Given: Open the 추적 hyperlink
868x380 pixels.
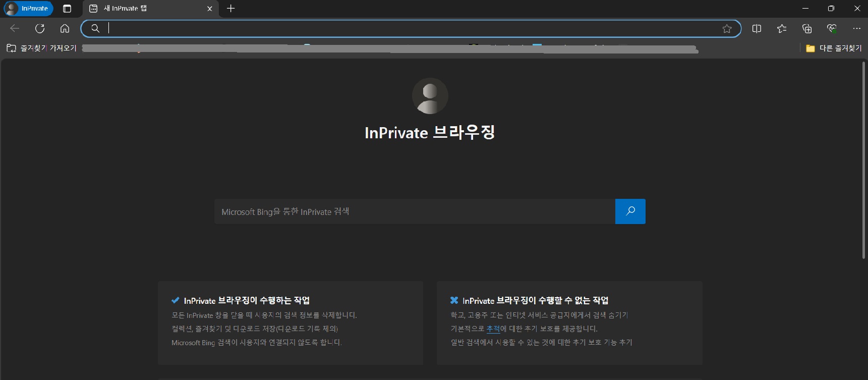Looking at the screenshot, I should (493, 329).
